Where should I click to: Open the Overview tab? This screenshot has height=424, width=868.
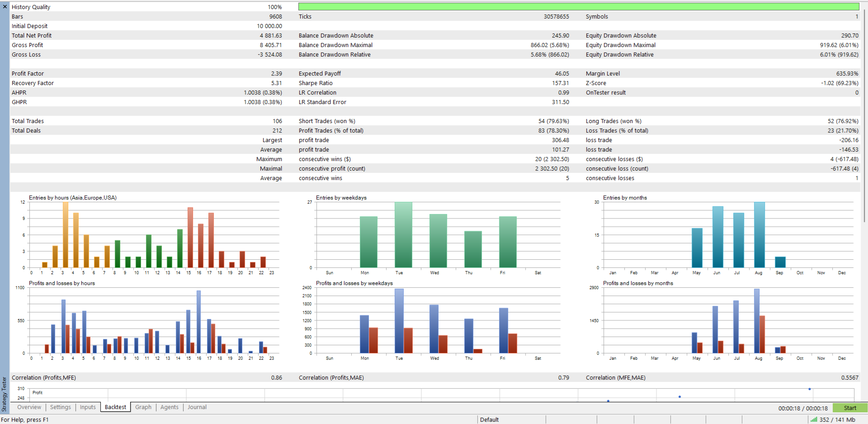[x=29, y=407]
